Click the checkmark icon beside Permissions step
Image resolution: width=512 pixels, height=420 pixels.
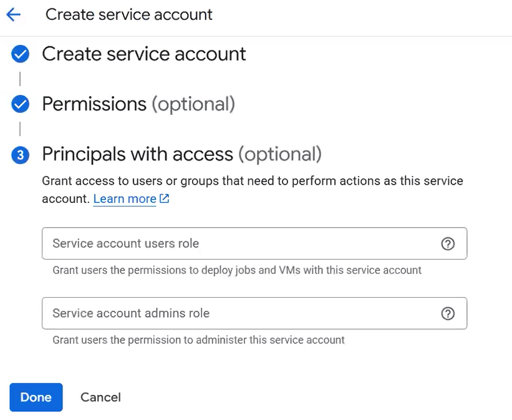(21, 104)
